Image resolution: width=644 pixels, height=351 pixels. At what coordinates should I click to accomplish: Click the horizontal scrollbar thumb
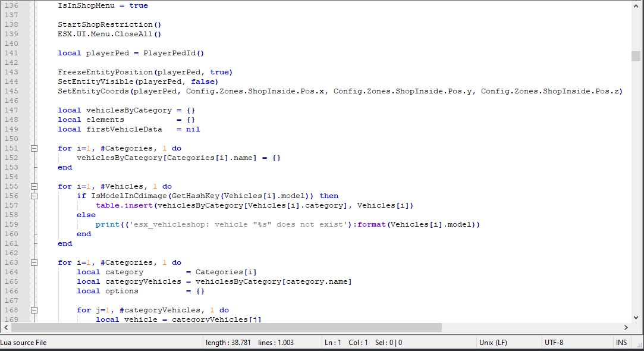227,328
